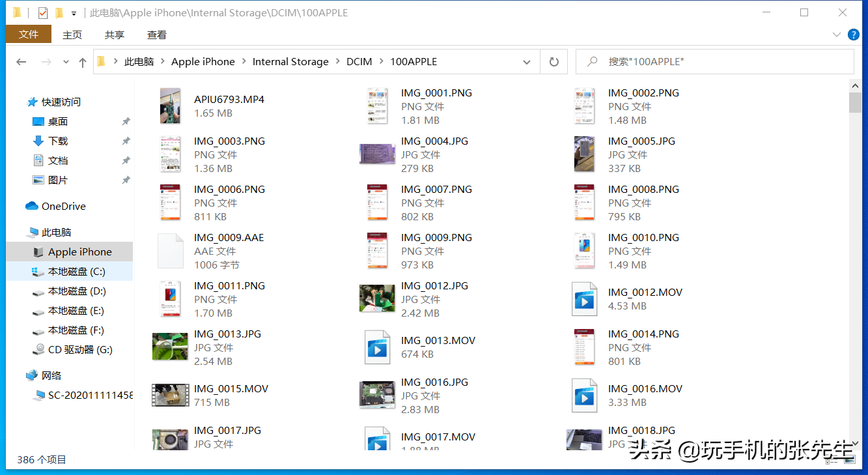Navigate to DCIM in the breadcrumb
This screenshot has height=475, width=868.
[359, 62]
